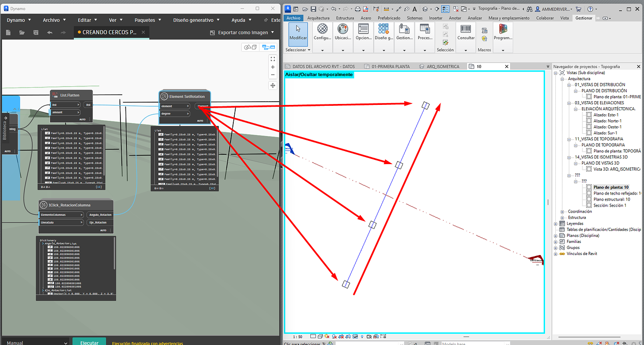
Task: Toggle Reveal Hidden Elements lightbulb in view control bar
Action: click(x=362, y=336)
